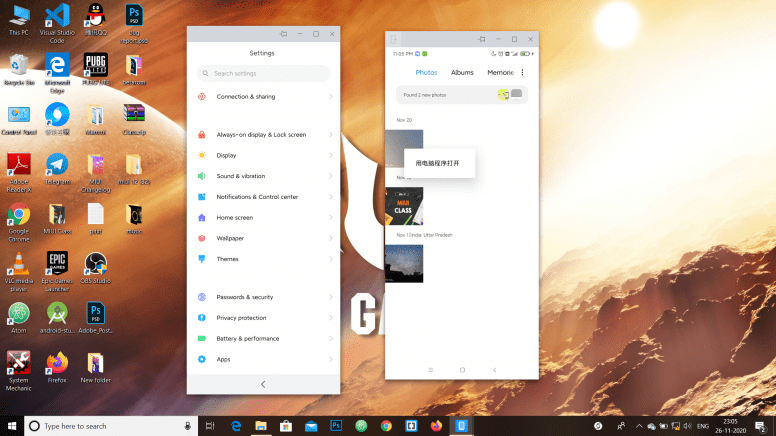This screenshot has width=776, height=436.
Task: Open the QQ penguin desktop icon
Action: tap(95, 20)
